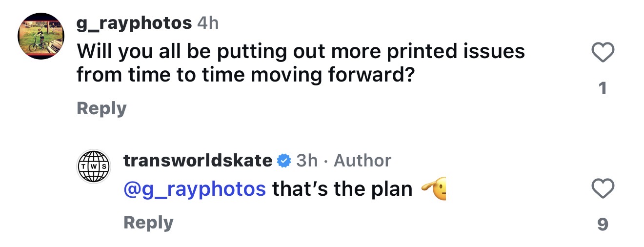Tap the heart on transworldskate's reply
The width and height of the screenshot is (644, 247).
tap(603, 189)
